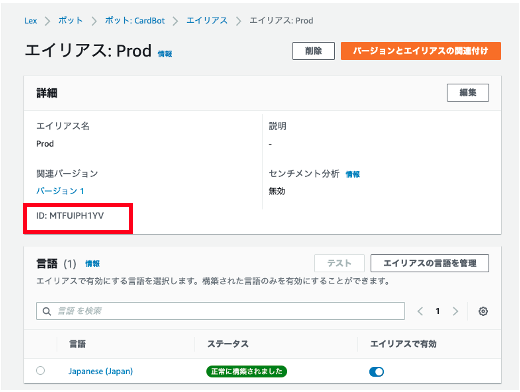Select the Japanese (Japan) radio button
Viewport: 520px width, 392px height.
pyautogui.click(x=40, y=371)
